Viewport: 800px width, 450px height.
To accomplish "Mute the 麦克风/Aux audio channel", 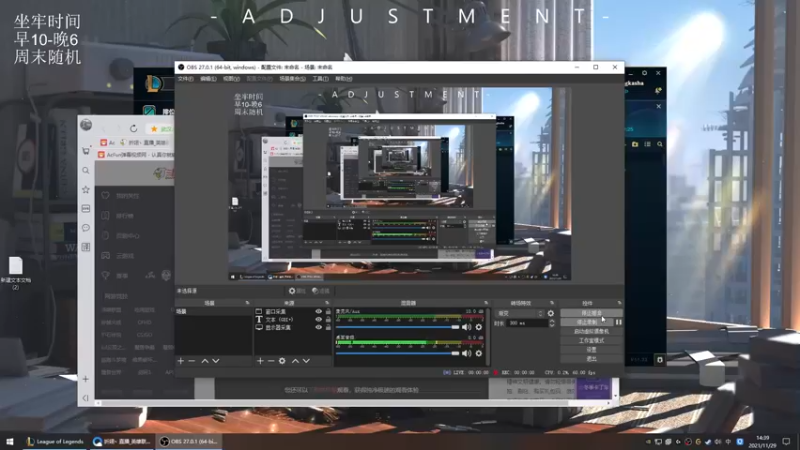I will coord(466,327).
